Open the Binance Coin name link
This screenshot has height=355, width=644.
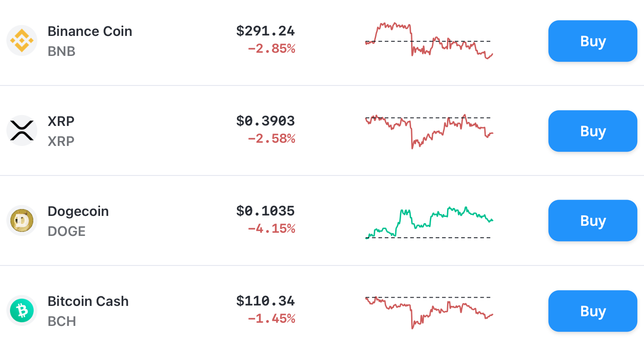pos(90,31)
